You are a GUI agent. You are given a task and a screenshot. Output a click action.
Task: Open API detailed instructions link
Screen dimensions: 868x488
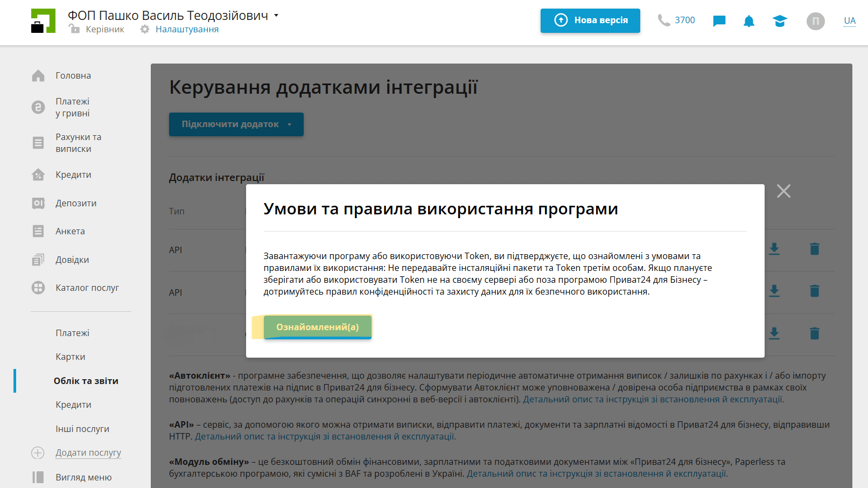pos(325,436)
